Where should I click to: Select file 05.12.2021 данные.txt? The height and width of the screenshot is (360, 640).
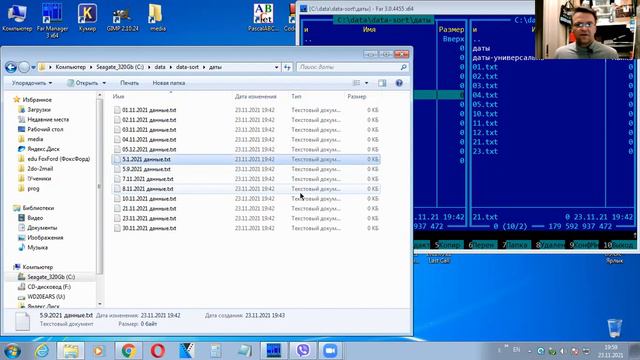(x=149, y=149)
